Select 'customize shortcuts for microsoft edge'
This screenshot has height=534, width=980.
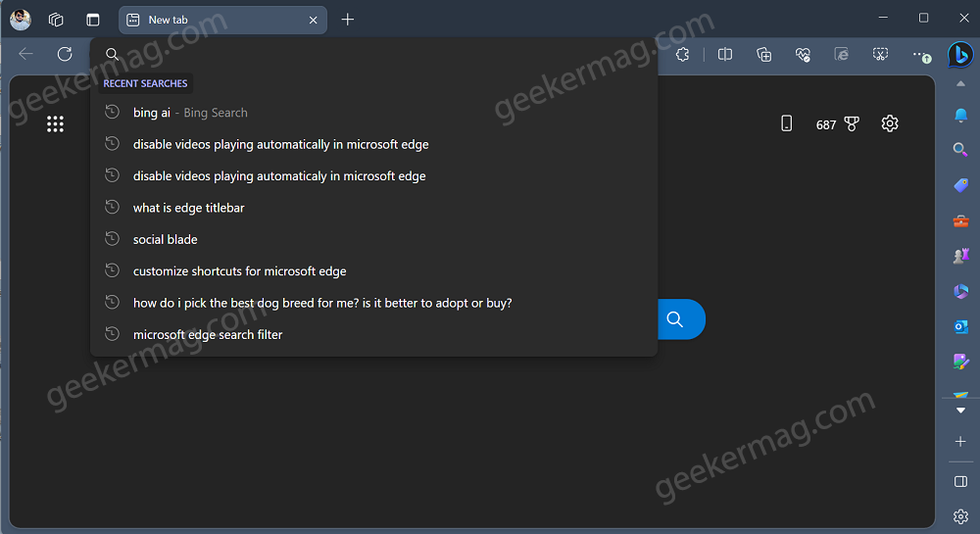click(373, 271)
